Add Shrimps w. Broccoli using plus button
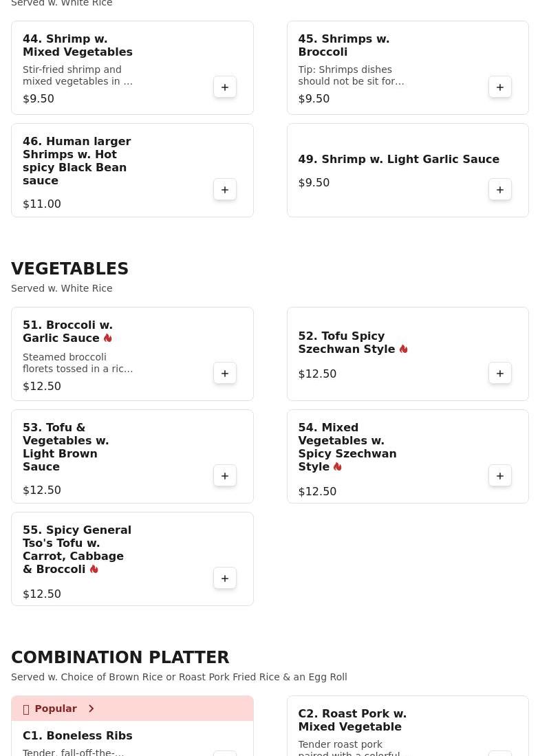 [500, 87]
